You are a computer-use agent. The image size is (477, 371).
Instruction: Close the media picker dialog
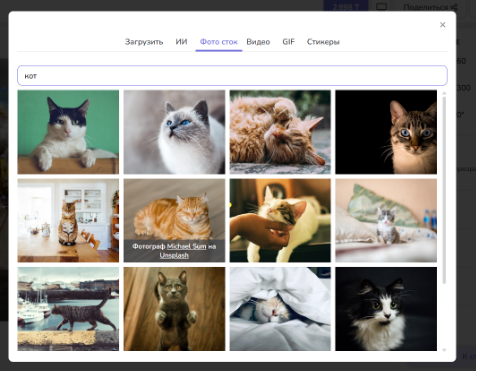pyautogui.click(x=442, y=25)
